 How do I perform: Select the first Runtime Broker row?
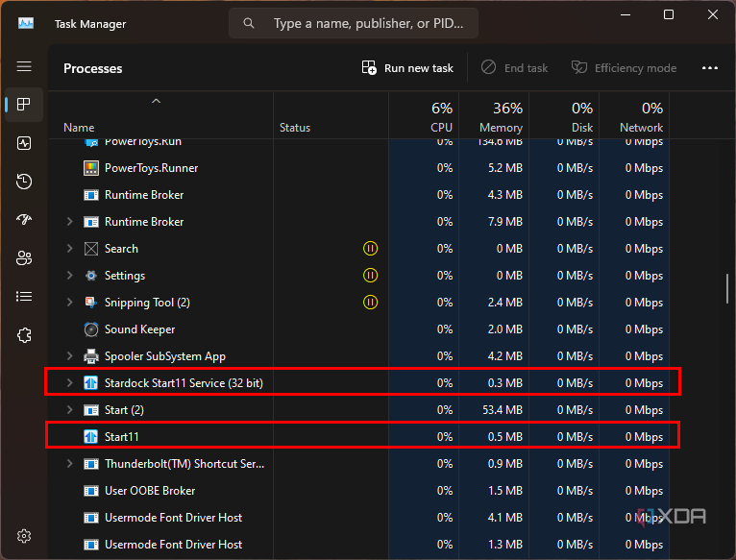(359, 195)
